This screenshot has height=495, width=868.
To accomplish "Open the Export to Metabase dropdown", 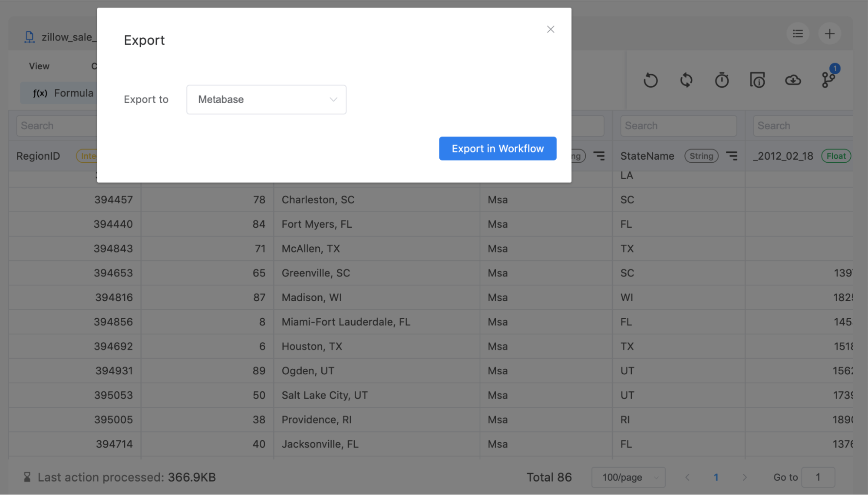I will (266, 99).
